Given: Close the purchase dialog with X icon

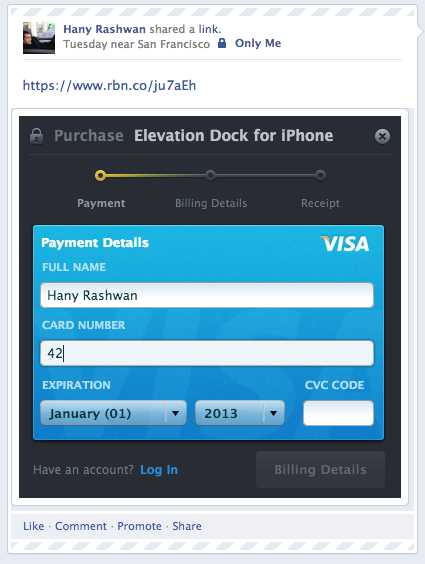Looking at the screenshot, I should [x=382, y=136].
